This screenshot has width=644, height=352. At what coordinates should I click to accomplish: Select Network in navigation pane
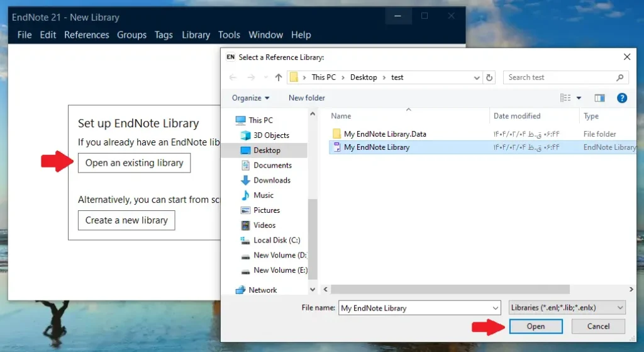click(x=262, y=290)
